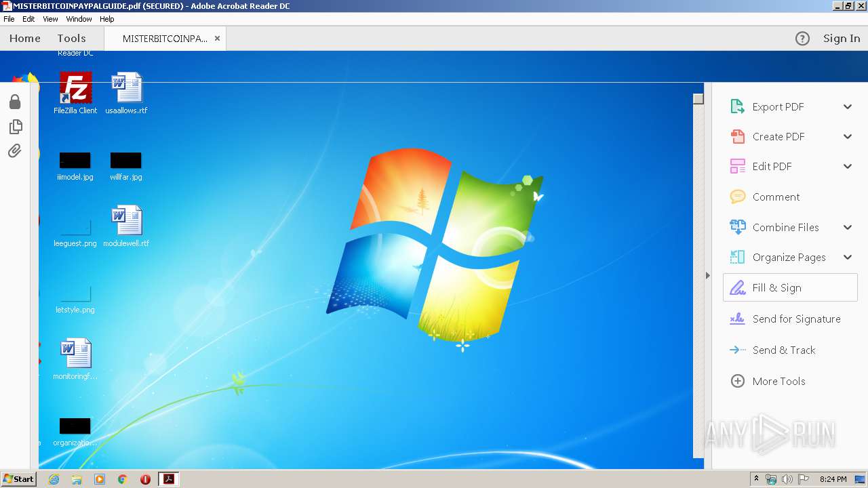Screen dimensions: 868x488
Task: Close the MISTERBITCOINPA... document tab
Action: [x=217, y=39]
